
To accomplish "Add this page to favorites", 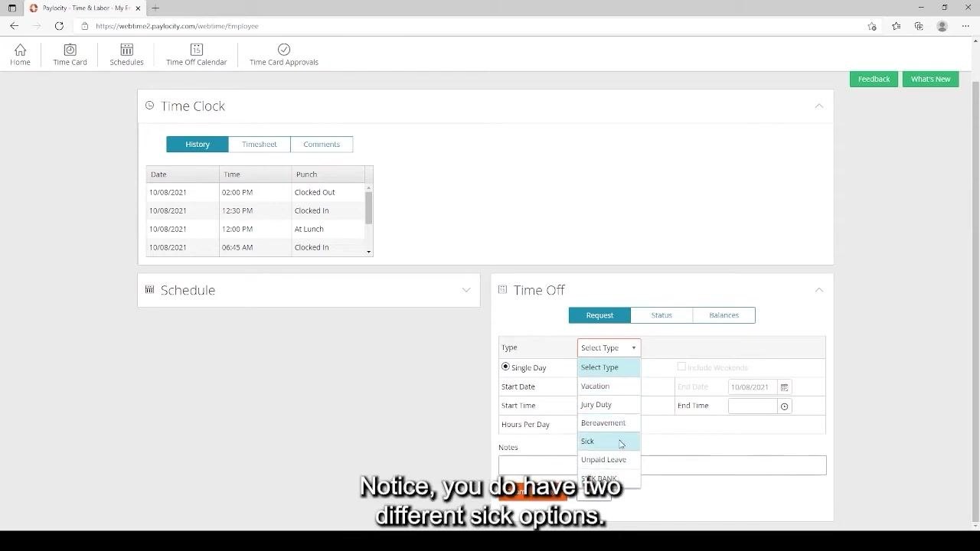I will pos(872,26).
